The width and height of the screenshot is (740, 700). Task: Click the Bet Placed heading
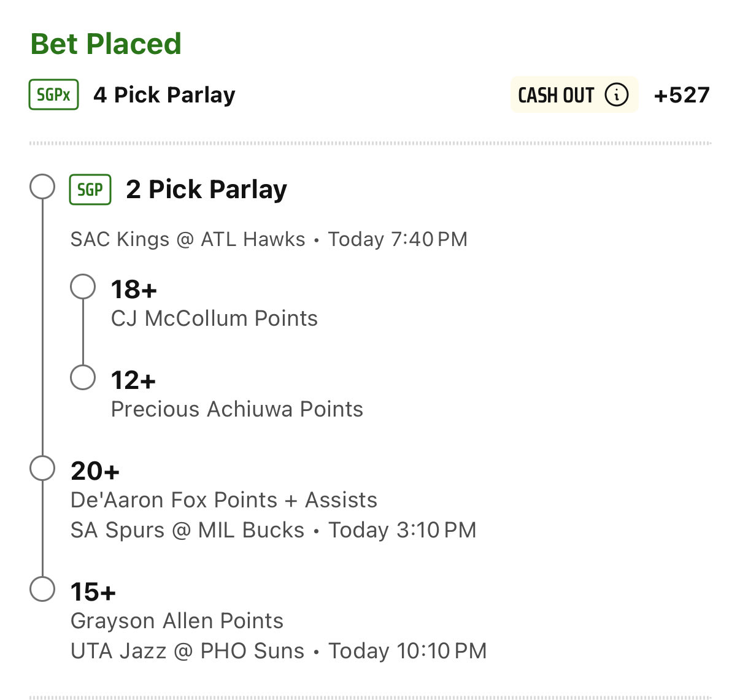pyautogui.click(x=106, y=44)
